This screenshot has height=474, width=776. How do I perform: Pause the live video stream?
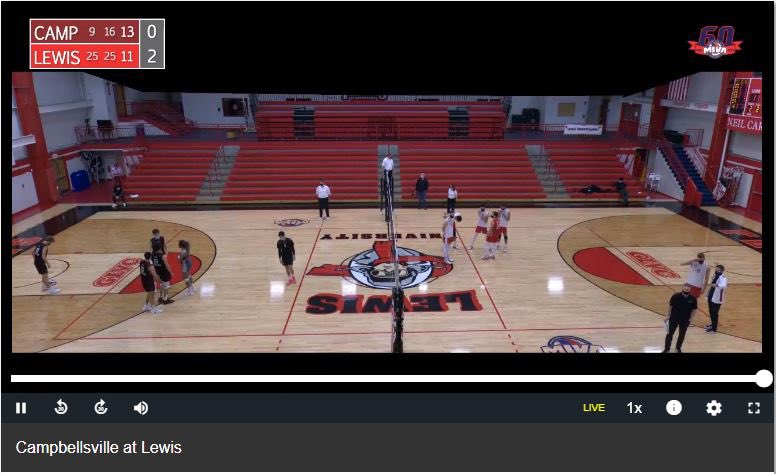click(x=21, y=408)
